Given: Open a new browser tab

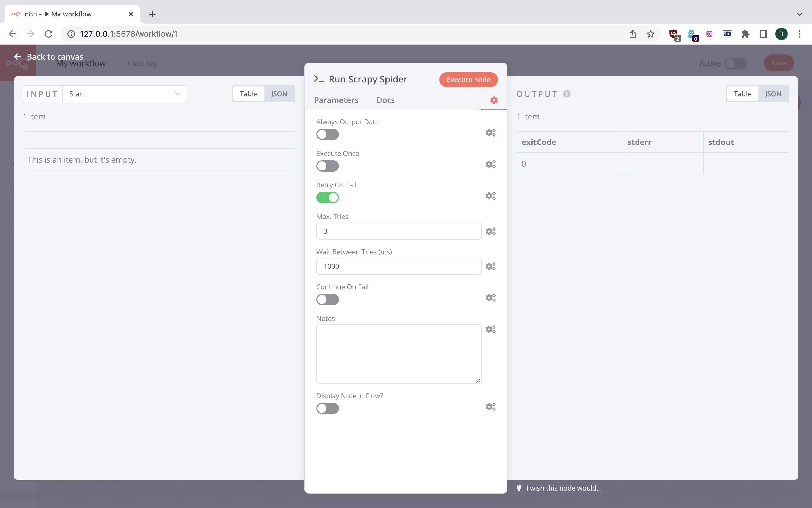Looking at the screenshot, I should (x=152, y=14).
